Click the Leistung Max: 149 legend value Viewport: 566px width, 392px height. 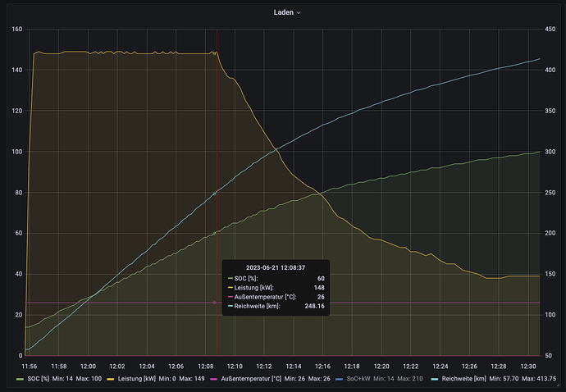(x=192, y=379)
